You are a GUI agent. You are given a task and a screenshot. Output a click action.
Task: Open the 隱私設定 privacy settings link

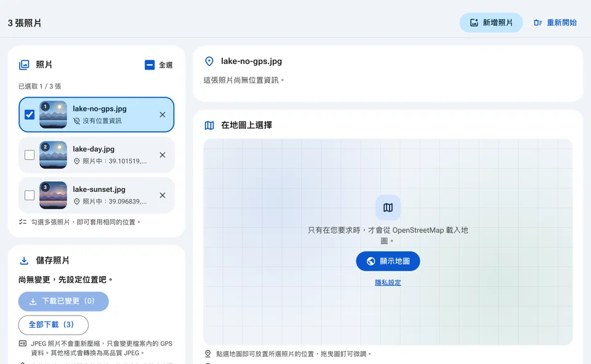(x=388, y=283)
